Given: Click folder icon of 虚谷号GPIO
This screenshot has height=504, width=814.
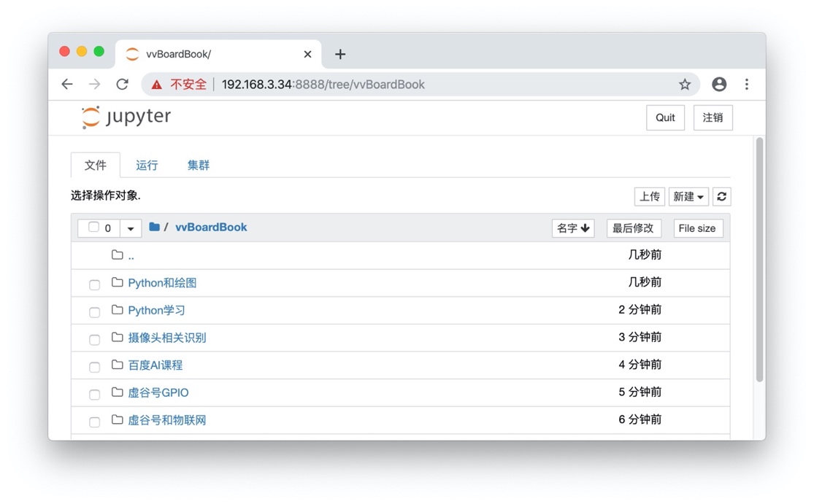Looking at the screenshot, I should point(118,392).
